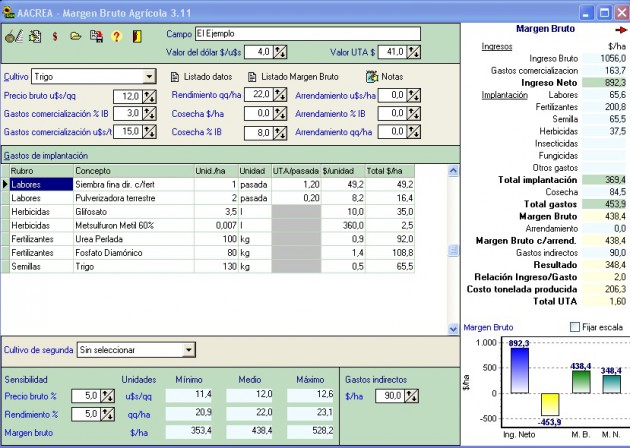Adjust Valor UTA spinner
Viewport: 630px width, 448px height.
(x=413, y=52)
